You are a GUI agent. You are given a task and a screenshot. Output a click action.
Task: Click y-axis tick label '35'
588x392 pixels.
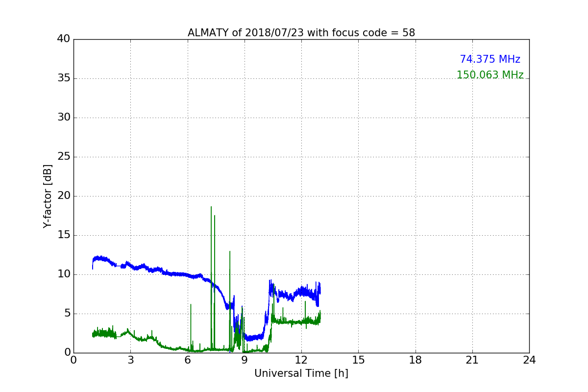[64, 78]
